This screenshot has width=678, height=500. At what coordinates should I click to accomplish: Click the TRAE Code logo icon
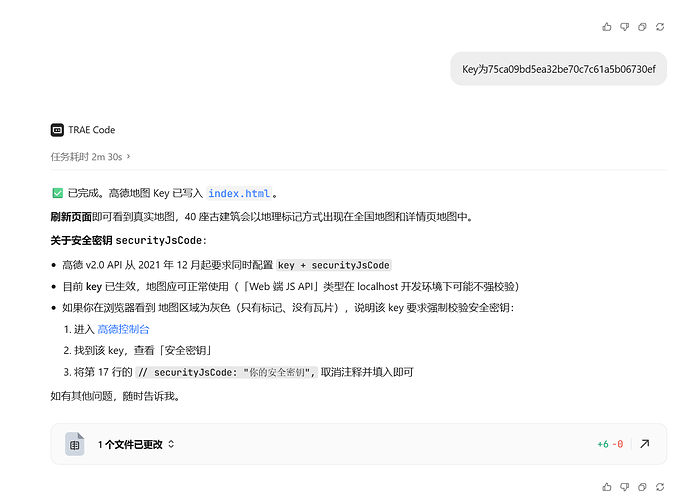click(57, 130)
